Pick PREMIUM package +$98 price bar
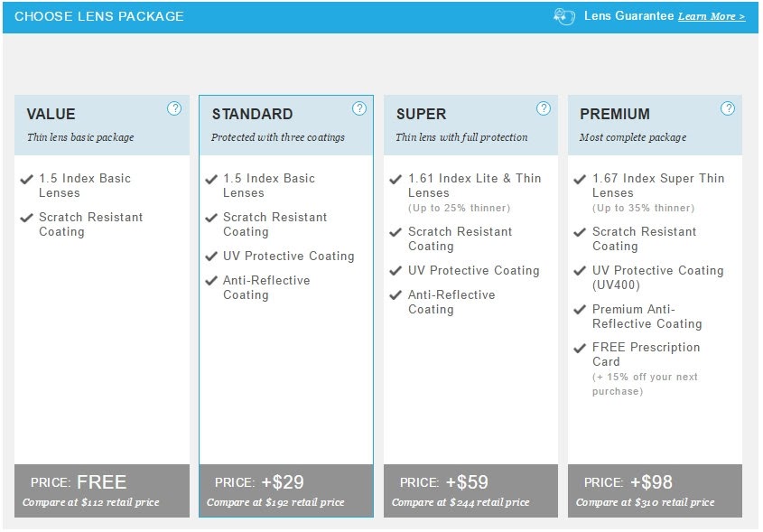The height and width of the screenshot is (532, 763). coord(655,490)
